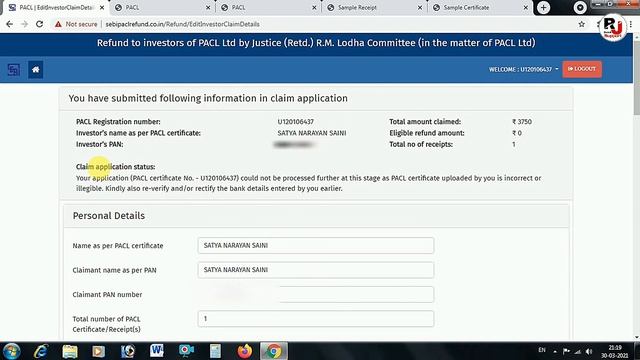
Task: Open the globe clock app in taskbar
Action: (128, 351)
